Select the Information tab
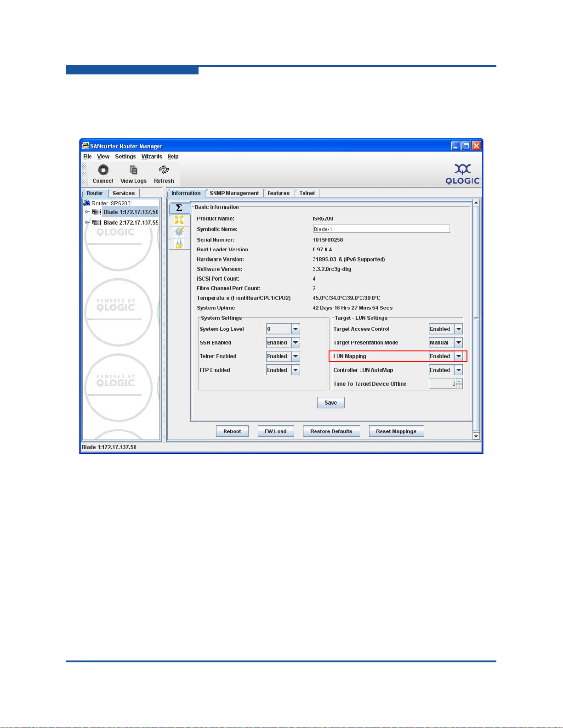563x728 pixels. (x=186, y=193)
